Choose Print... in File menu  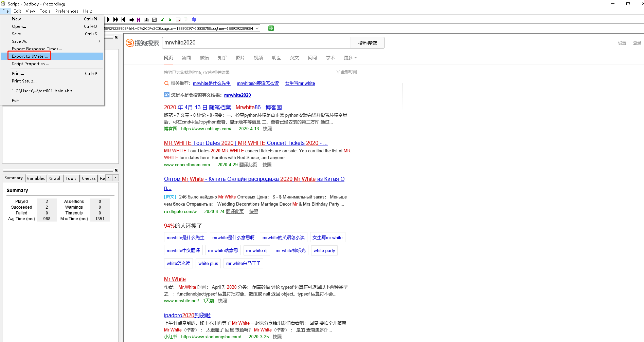click(52, 74)
